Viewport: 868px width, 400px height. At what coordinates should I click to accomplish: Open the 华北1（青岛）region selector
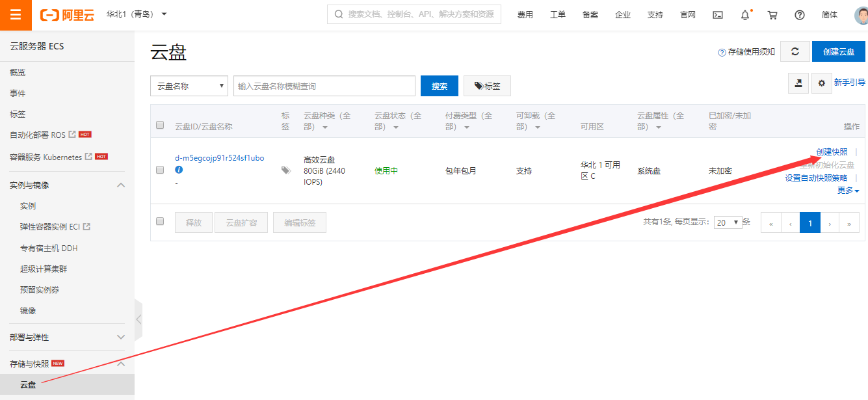137,14
